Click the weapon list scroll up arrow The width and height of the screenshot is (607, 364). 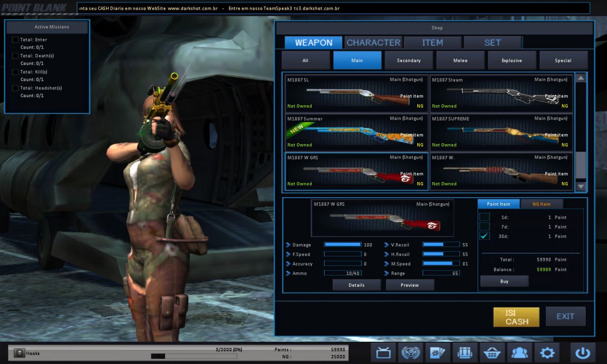click(581, 78)
